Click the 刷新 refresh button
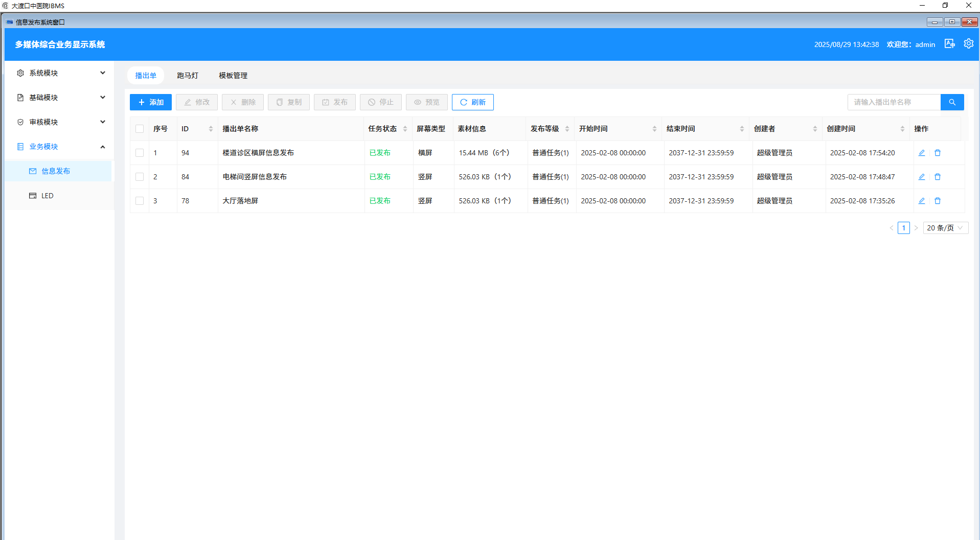Viewport: 980px width, 540px height. [x=472, y=102]
